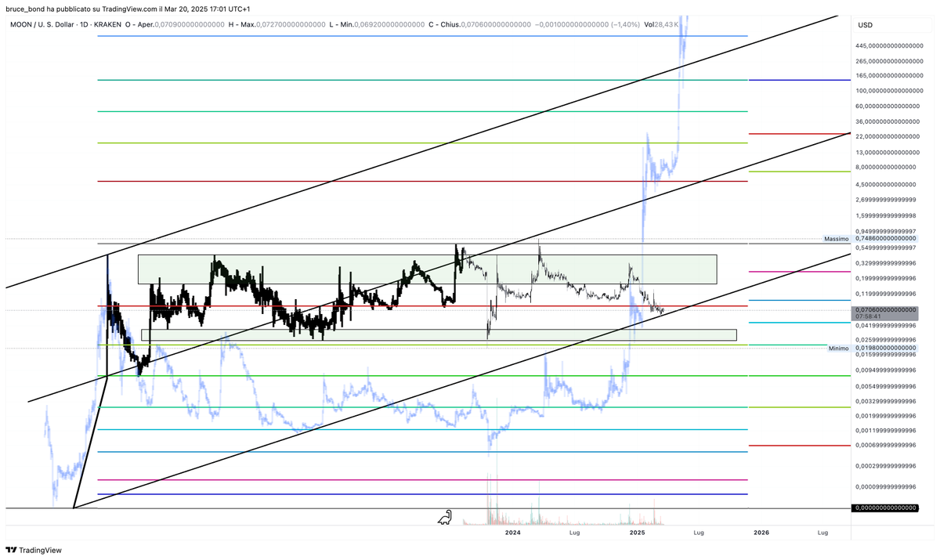Viewport: 940px width, 560px height.
Task: Click the Massimo price label on the axis
Action: point(836,239)
